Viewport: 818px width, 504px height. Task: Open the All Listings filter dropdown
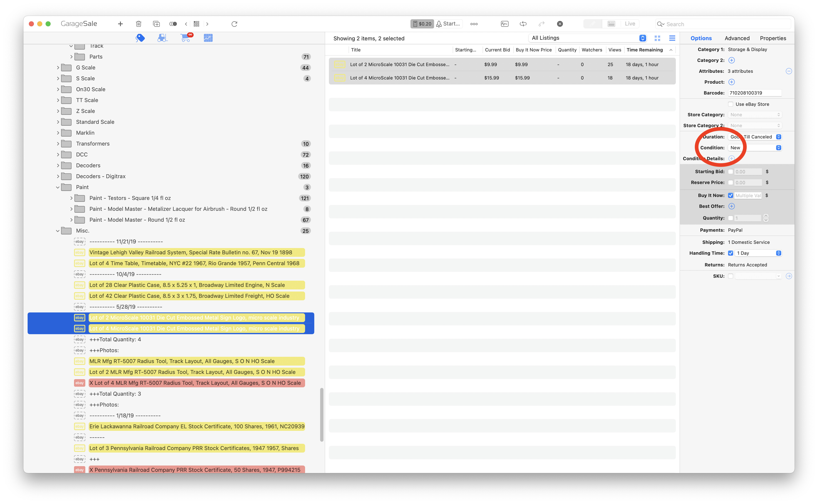587,38
